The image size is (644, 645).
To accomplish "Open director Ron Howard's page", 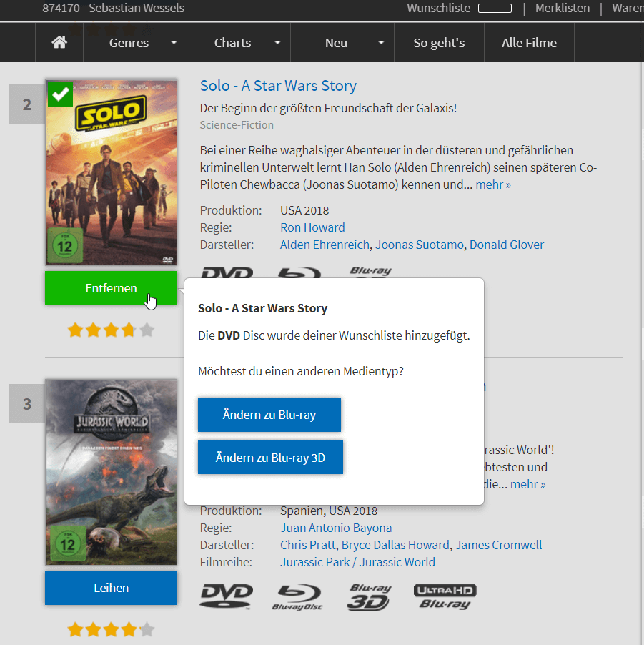I will pyautogui.click(x=312, y=227).
